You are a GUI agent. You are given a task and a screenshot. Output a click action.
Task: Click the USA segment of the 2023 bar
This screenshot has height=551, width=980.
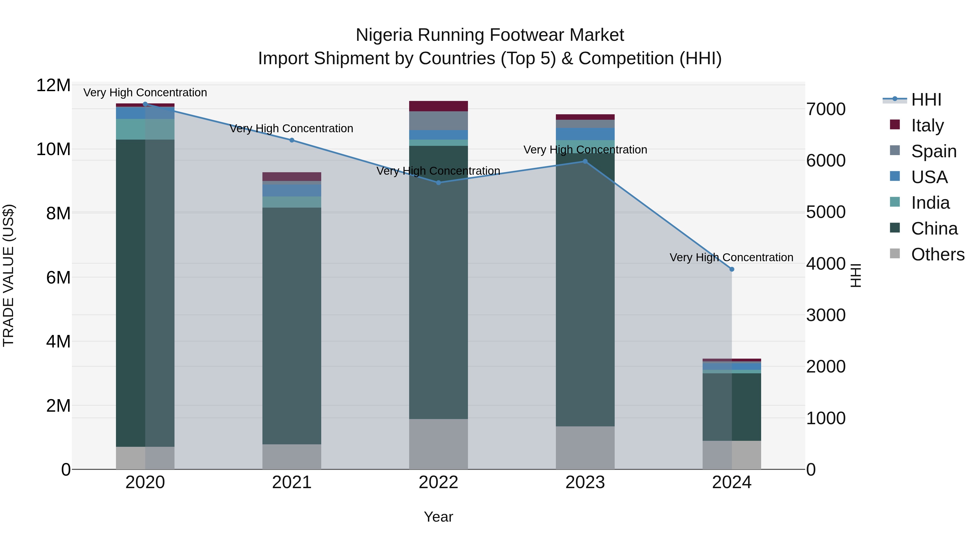(x=585, y=134)
